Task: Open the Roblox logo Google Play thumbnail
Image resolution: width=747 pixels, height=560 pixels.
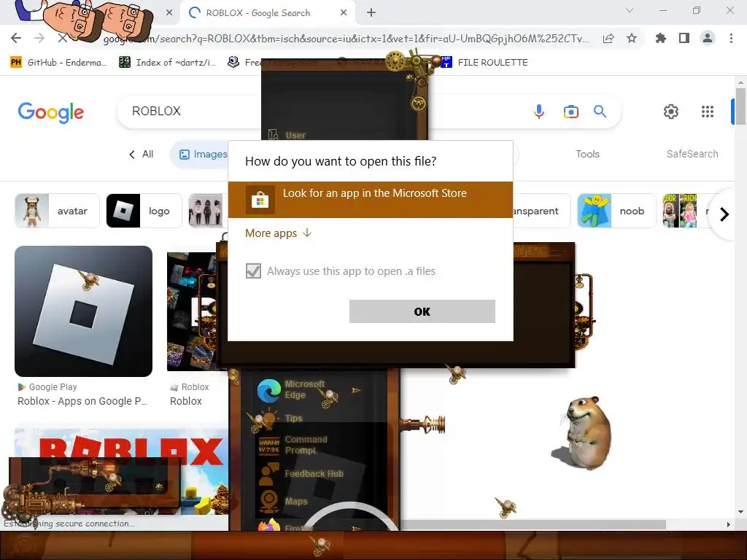Action: [x=83, y=311]
